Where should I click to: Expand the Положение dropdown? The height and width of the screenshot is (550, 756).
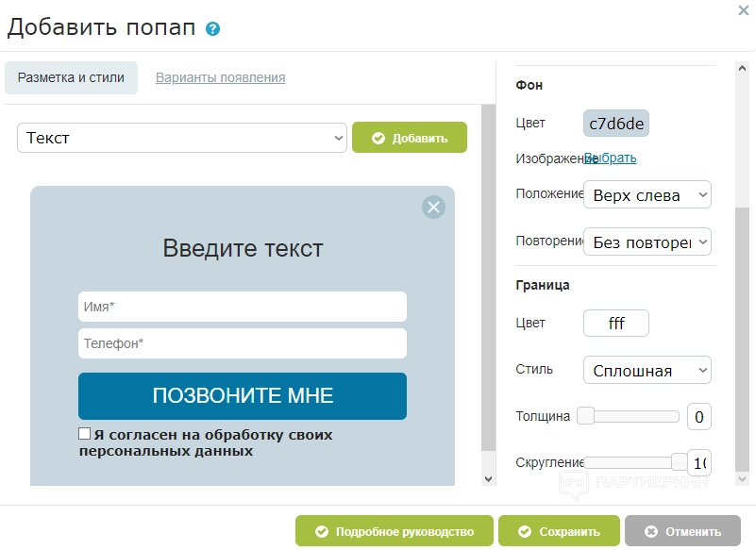[x=647, y=195]
